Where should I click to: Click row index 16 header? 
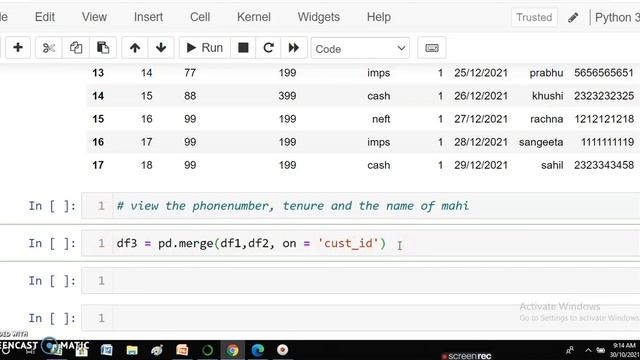coord(98,142)
